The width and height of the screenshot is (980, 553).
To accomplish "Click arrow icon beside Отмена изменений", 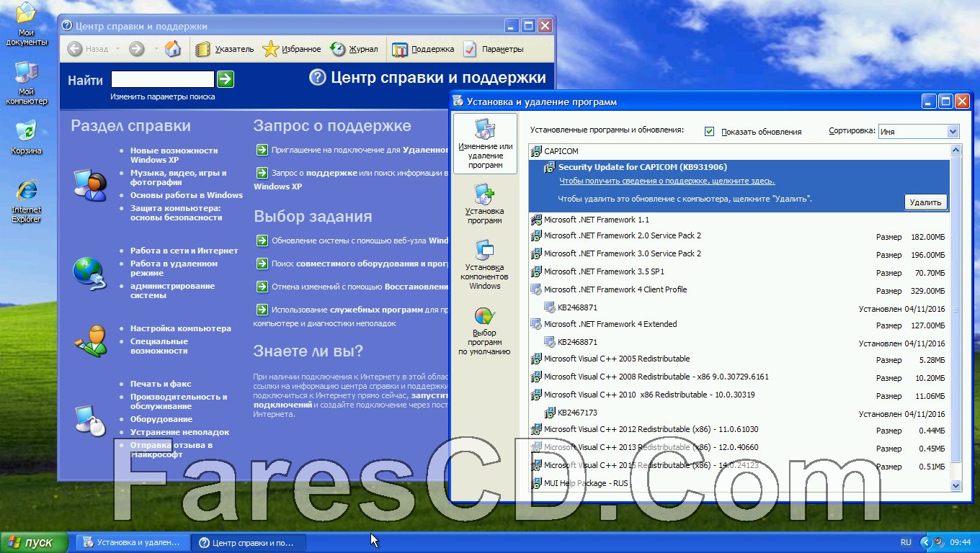I will click(x=262, y=287).
